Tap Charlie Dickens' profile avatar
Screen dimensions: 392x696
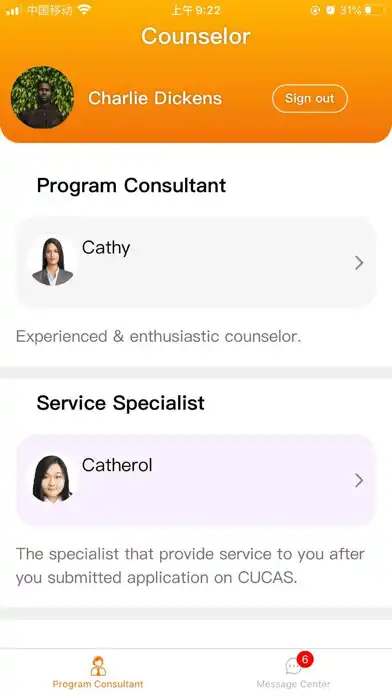[43, 98]
